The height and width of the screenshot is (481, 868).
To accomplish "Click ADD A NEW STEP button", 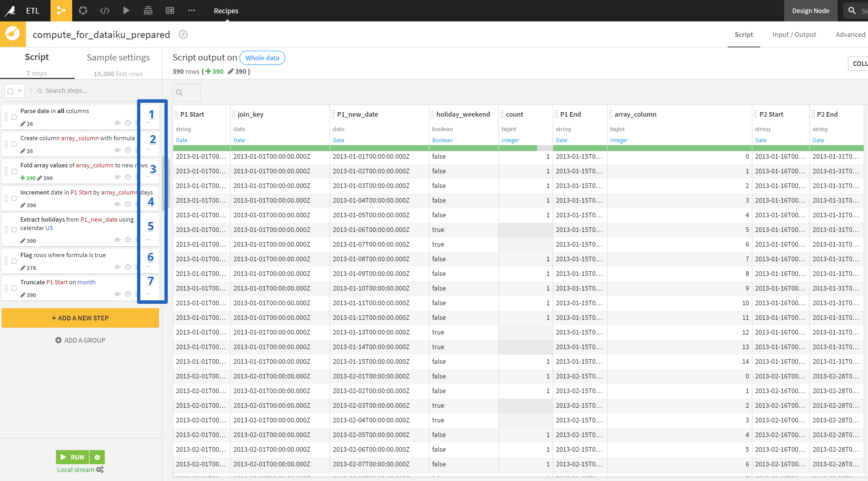I will click(x=80, y=318).
